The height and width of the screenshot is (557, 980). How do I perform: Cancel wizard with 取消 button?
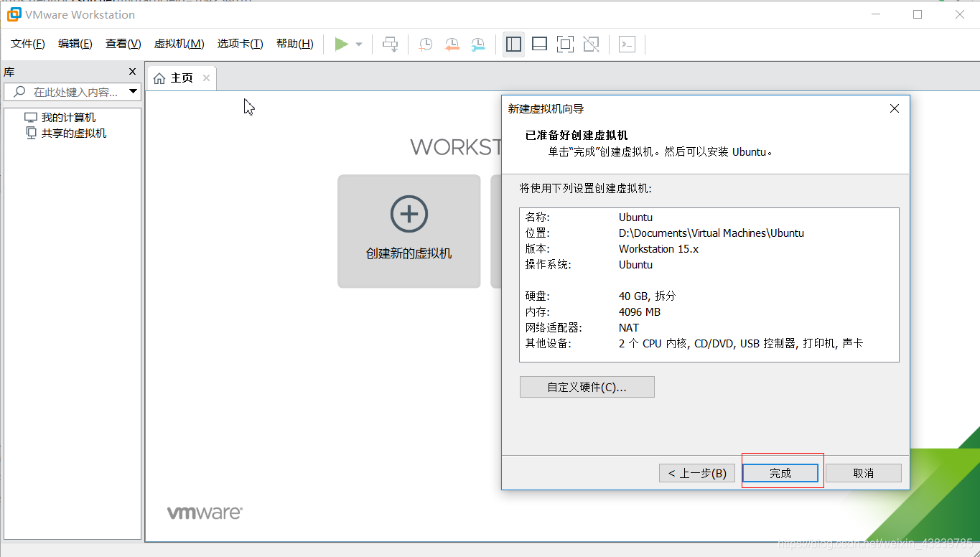[x=863, y=473]
